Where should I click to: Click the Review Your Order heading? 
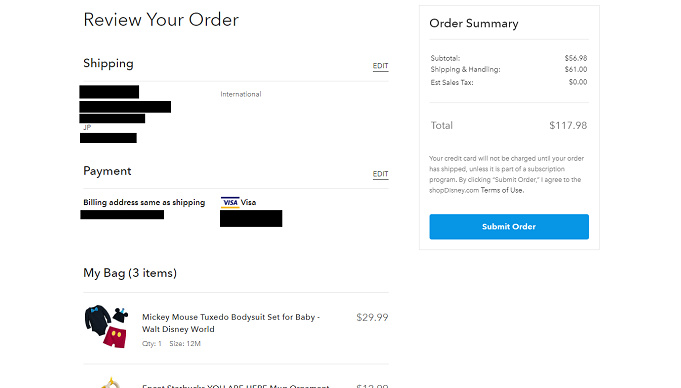click(161, 20)
